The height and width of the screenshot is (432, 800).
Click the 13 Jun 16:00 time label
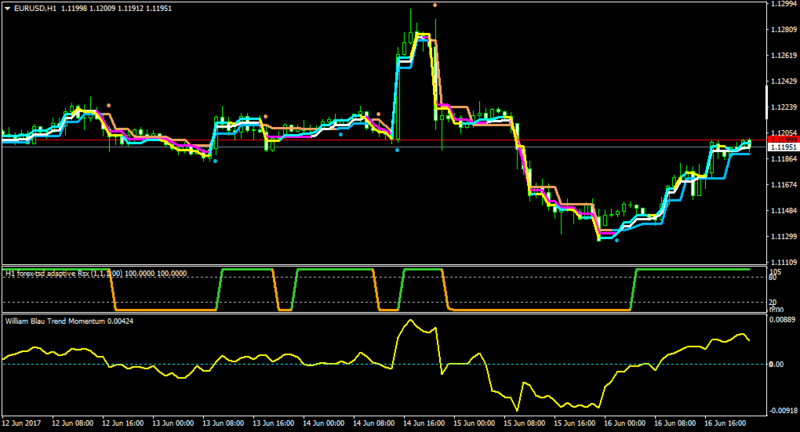(273, 423)
